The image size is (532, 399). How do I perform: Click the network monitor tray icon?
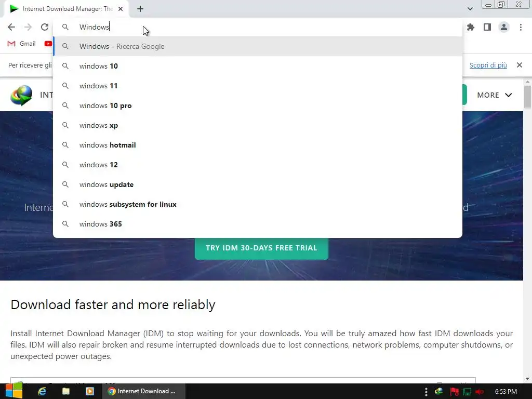pyautogui.click(x=467, y=392)
